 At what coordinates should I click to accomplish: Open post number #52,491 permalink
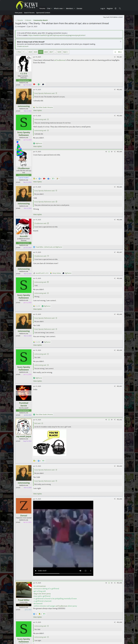click(x=120, y=386)
